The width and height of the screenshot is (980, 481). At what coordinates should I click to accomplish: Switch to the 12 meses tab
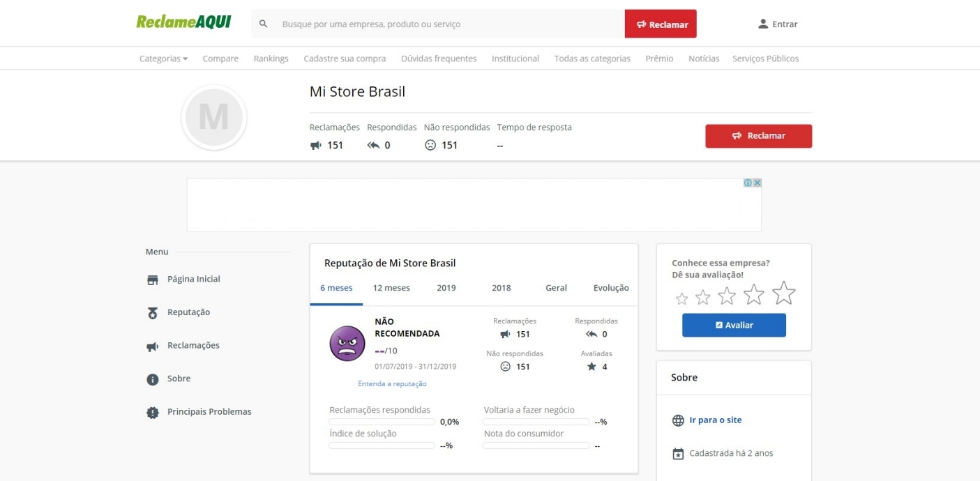pyautogui.click(x=391, y=288)
